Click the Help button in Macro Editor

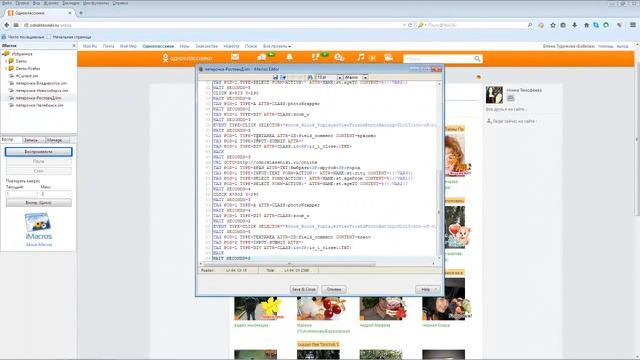pos(427,289)
